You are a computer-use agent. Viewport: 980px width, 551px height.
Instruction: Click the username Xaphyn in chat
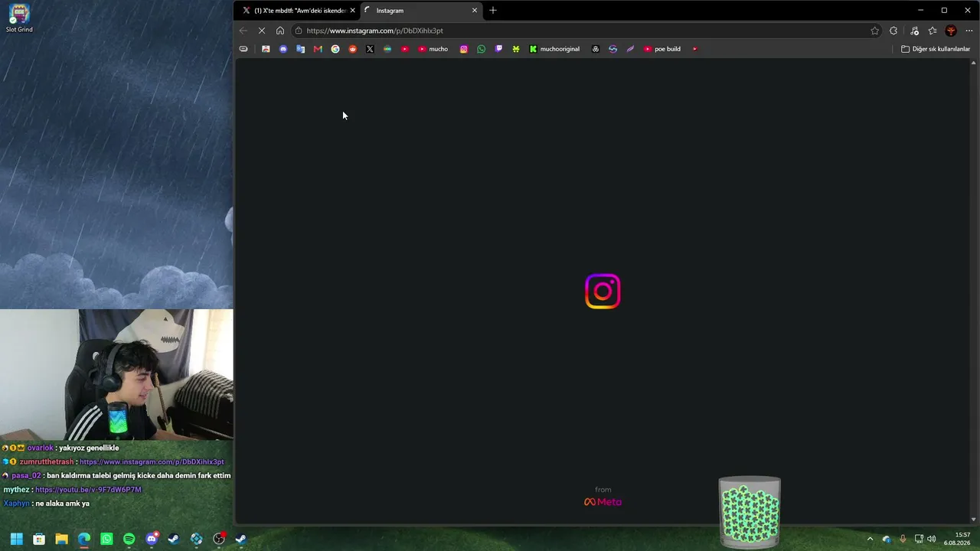click(x=17, y=504)
